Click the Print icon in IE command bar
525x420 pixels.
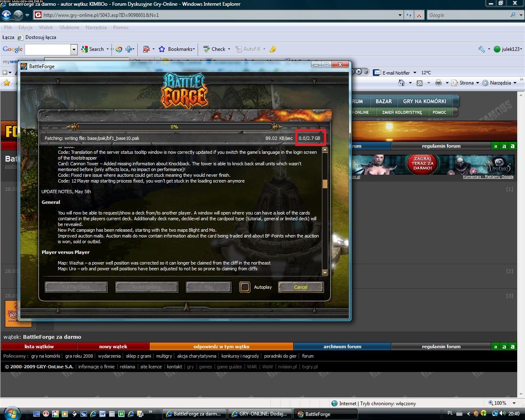point(438,83)
